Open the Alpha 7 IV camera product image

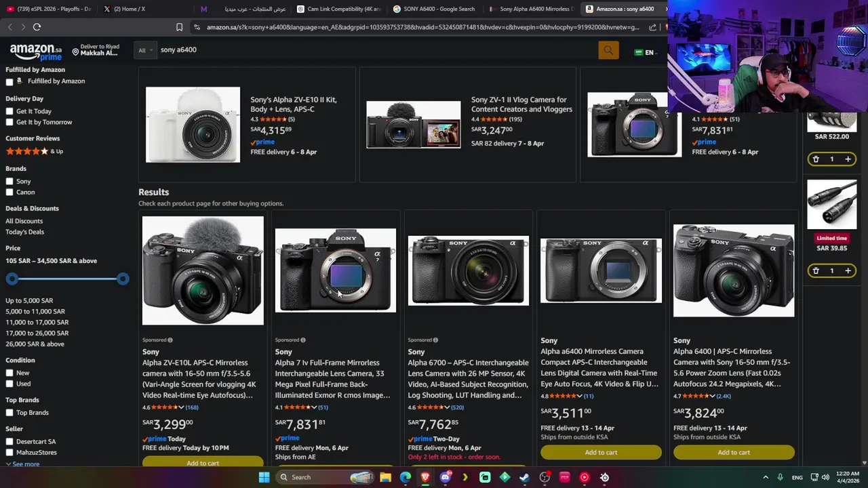[336, 270]
